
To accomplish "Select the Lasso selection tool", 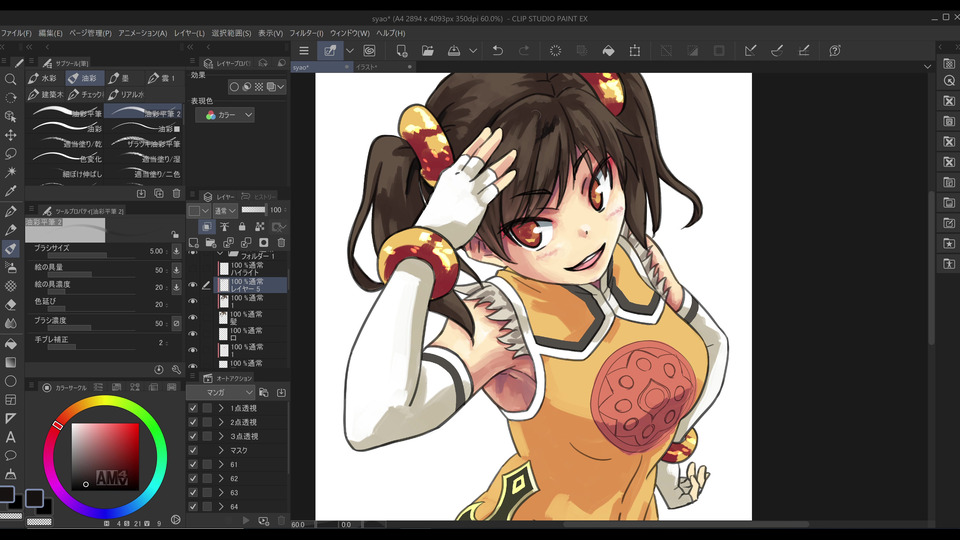I will click(10, 153).
